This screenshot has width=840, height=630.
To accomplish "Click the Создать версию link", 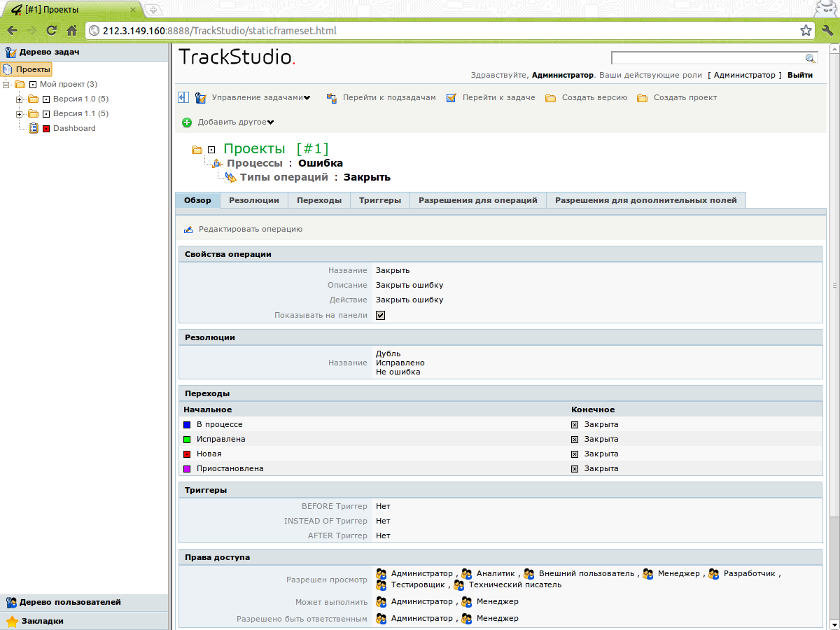I will pyautogui.click(x=594, y=98).
